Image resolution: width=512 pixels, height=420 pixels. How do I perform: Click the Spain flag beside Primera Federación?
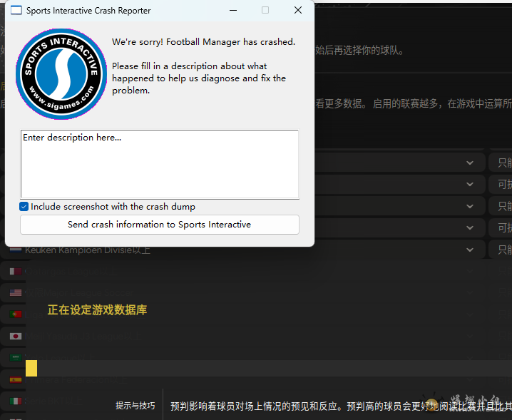[16, 379]
